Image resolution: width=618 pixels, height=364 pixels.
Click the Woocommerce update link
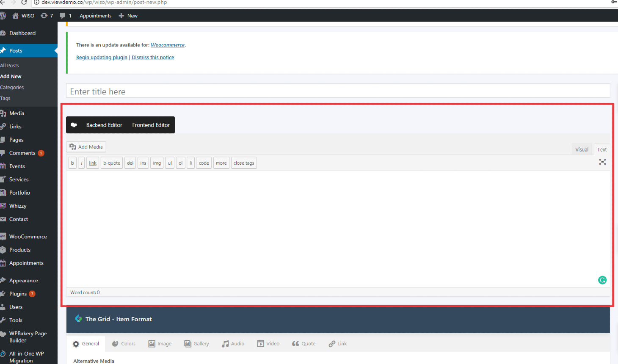168,45
